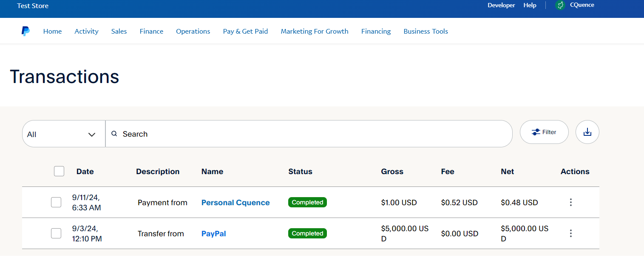Image resolution: width=644 pixels, height=258 pixels.
Task: Open the Help link in header
Action: click(x=530, y=6)
